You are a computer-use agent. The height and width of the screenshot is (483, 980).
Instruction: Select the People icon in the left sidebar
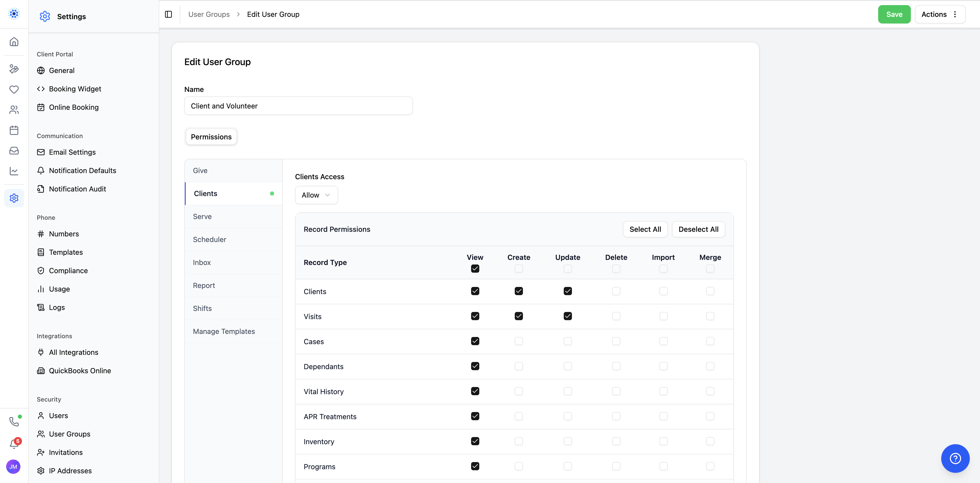point(14,110)
